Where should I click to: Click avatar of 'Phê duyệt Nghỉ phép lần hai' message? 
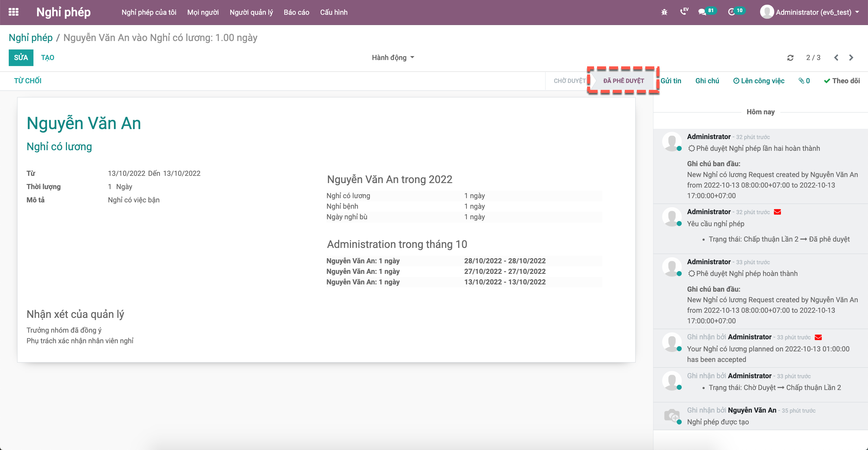[x=671, y=141]
